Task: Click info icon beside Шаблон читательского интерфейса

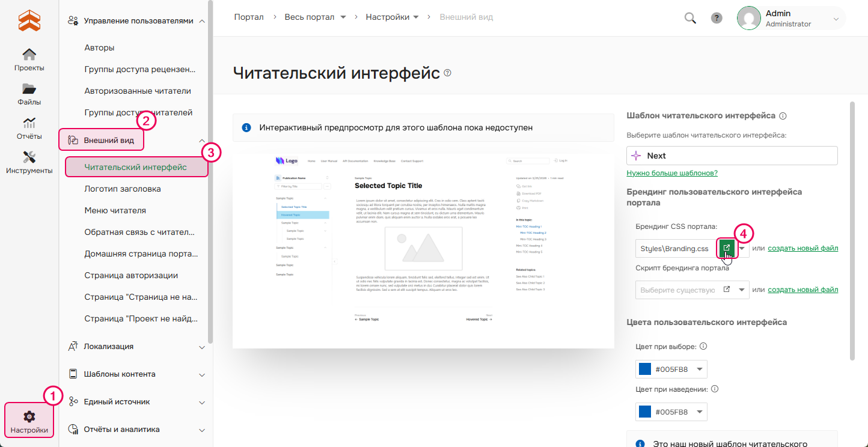Action: [783, 116]
